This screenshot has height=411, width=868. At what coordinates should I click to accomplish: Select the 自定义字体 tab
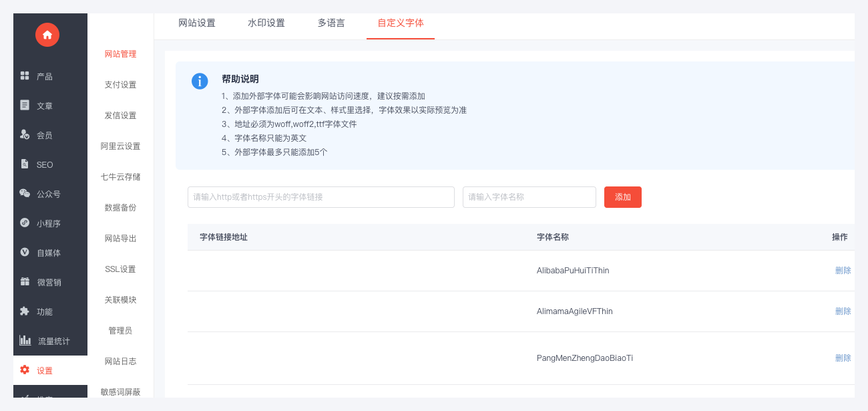tap(401, 23)
